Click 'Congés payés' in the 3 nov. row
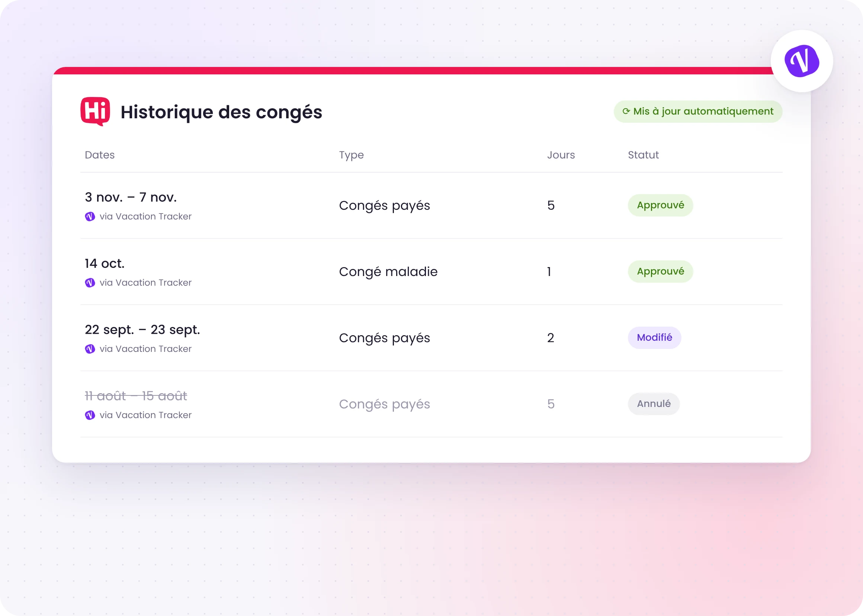 (384, 206)
